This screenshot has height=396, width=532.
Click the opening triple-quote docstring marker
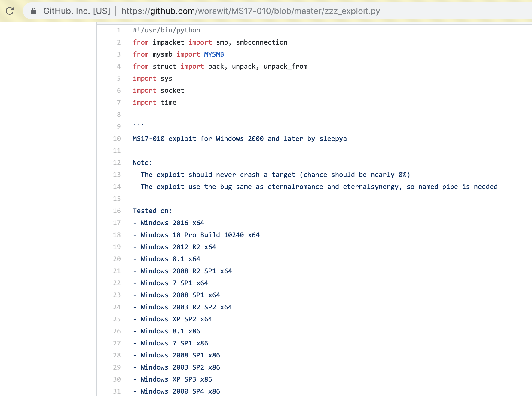(139, 125)
